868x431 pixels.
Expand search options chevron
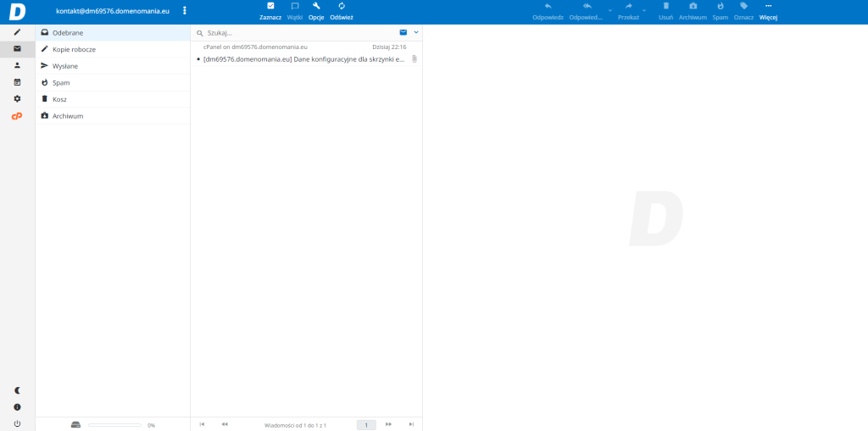pos(416,32)
